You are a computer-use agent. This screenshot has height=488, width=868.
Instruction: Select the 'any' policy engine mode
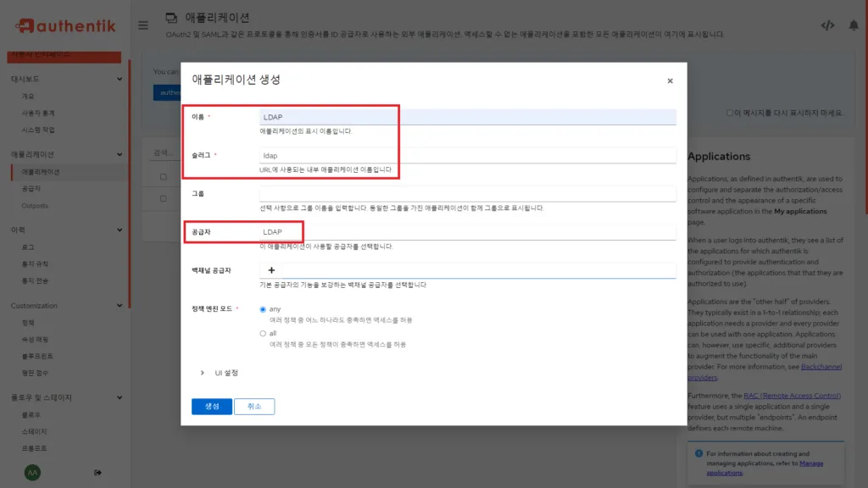point(263,308)
